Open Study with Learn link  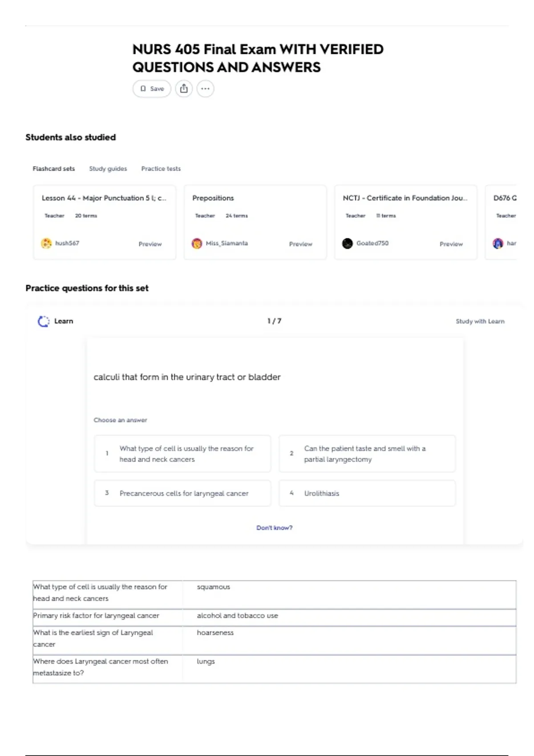pyautogui.click(x=480, y=321)
